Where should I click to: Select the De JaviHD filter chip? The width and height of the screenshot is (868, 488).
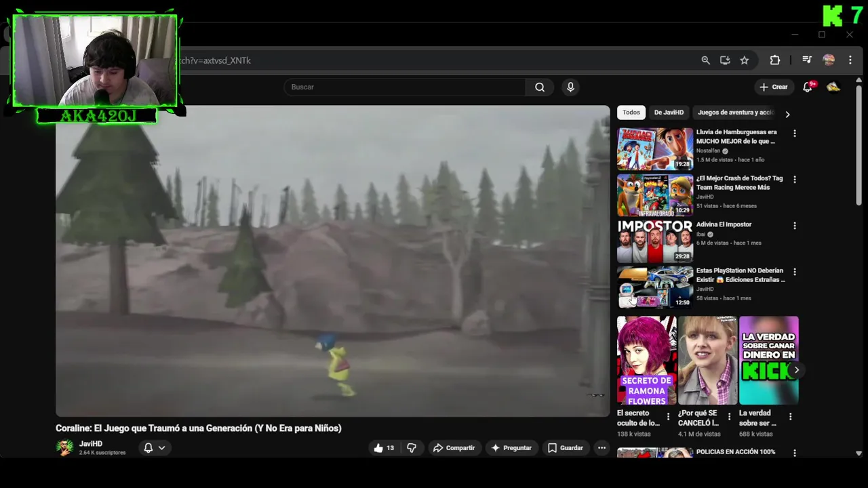point(669,113)
